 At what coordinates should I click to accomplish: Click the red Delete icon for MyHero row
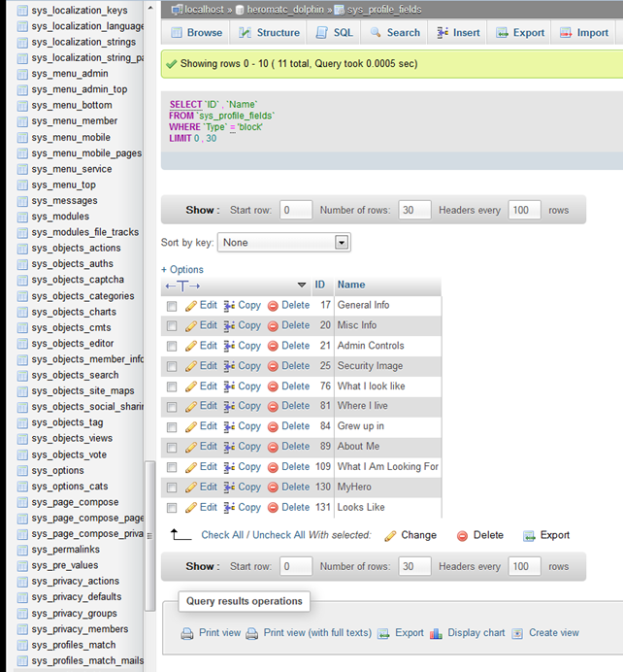(273, 487)
